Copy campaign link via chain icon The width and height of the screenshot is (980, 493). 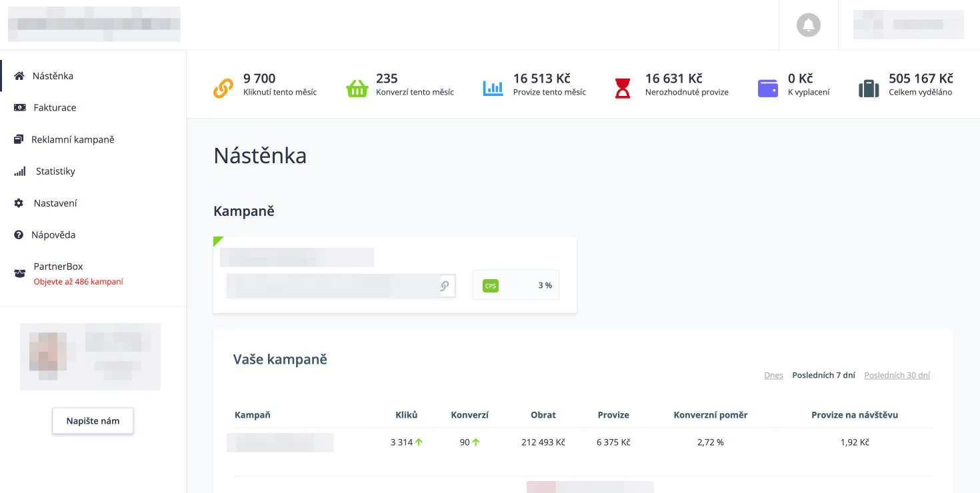pos(445,286)
